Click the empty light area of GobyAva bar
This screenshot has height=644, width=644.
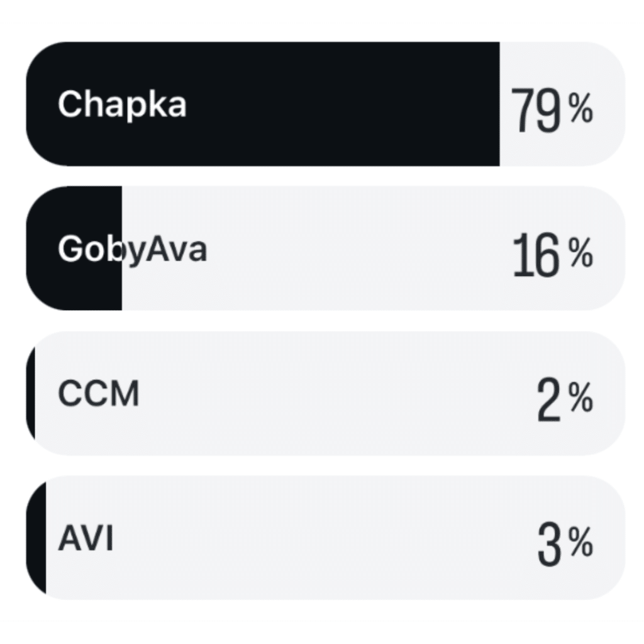coord(374,248)
